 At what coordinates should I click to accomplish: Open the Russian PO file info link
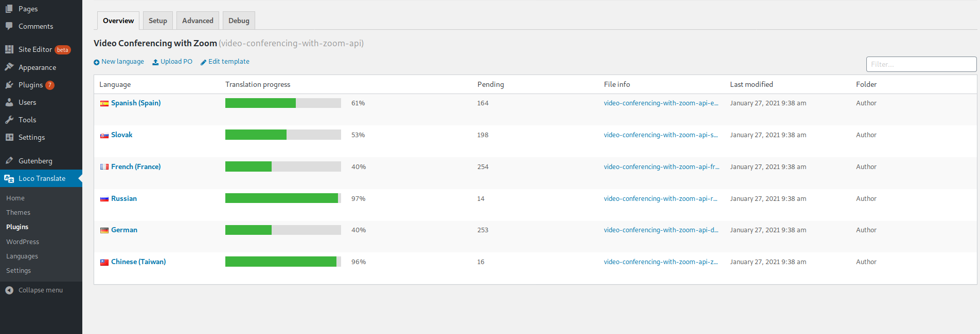pyautogui.click(x=661, y=198)
